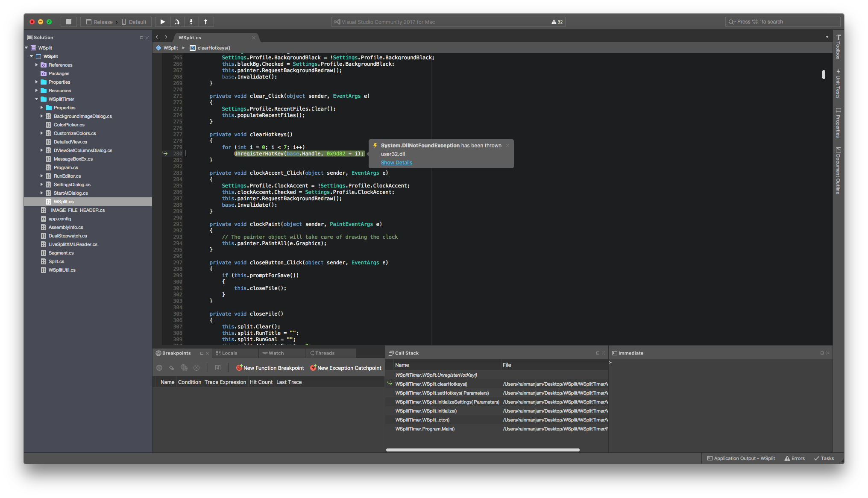Stop the debugging session

(68, 21)
